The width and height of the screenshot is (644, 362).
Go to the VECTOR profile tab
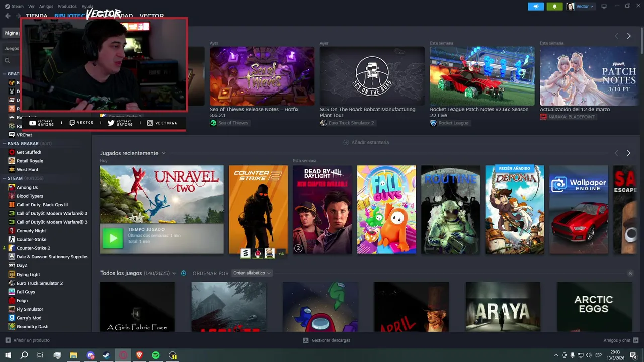[151, 16]
